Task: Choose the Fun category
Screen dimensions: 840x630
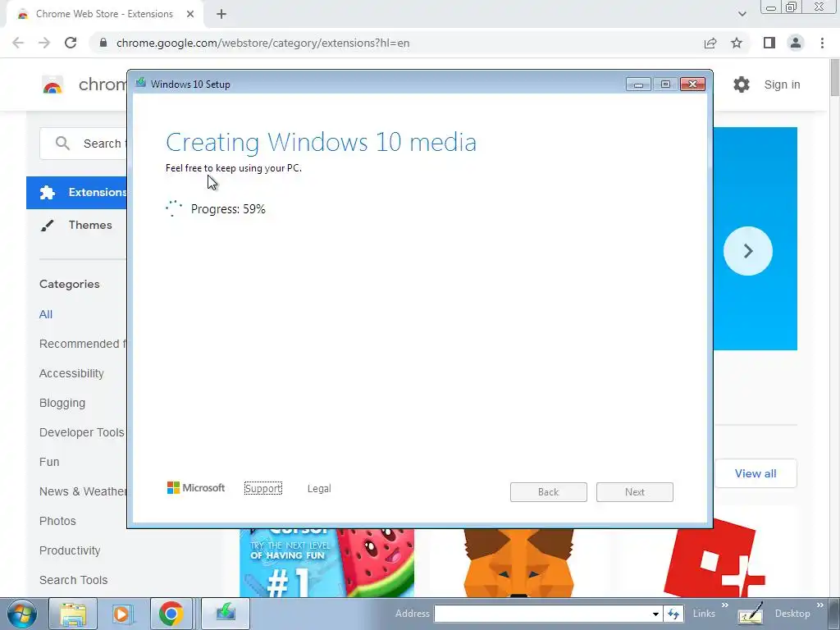Action: 49,462
